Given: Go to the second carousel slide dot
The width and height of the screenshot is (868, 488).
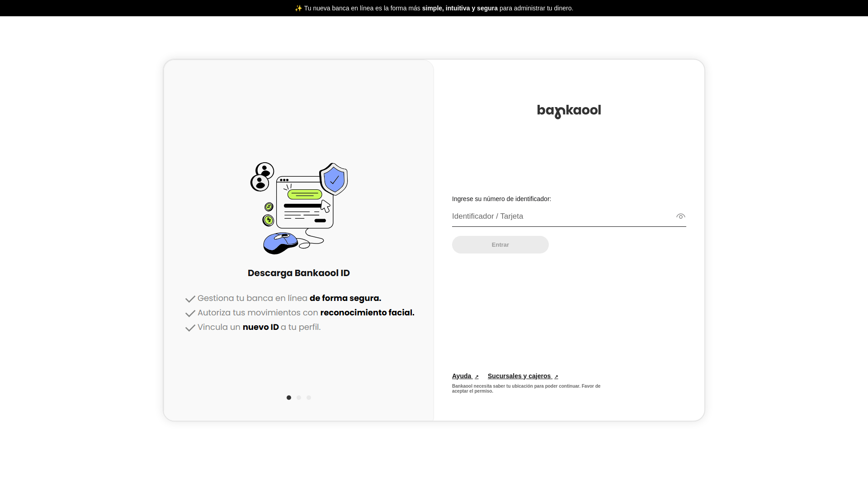Looking at the screenshot, I should tap(299, 398).
